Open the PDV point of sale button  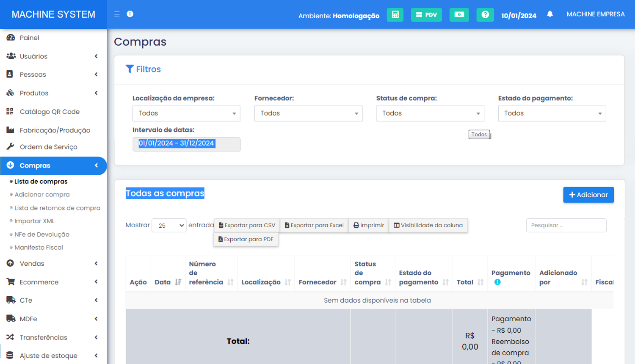click(x=426, y=15)
